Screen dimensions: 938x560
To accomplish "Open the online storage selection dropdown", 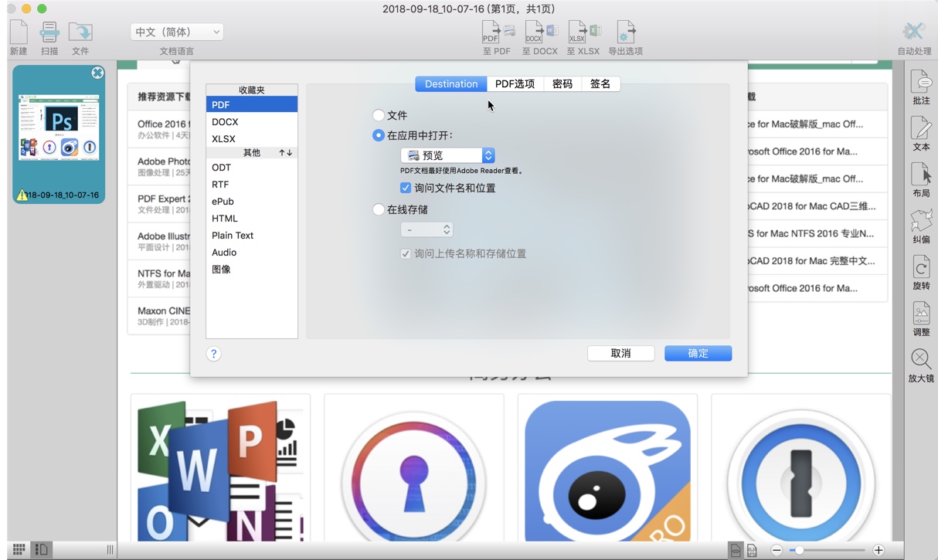I will click(427, 229).
